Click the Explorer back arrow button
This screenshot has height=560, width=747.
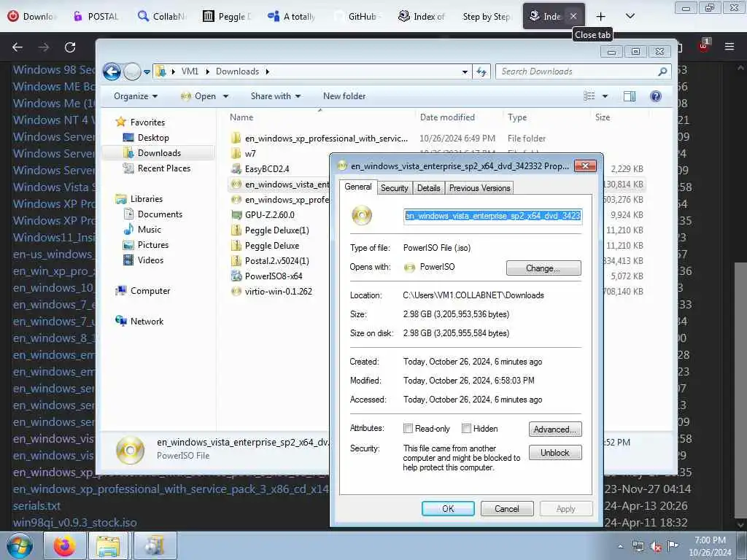[112, 72]
